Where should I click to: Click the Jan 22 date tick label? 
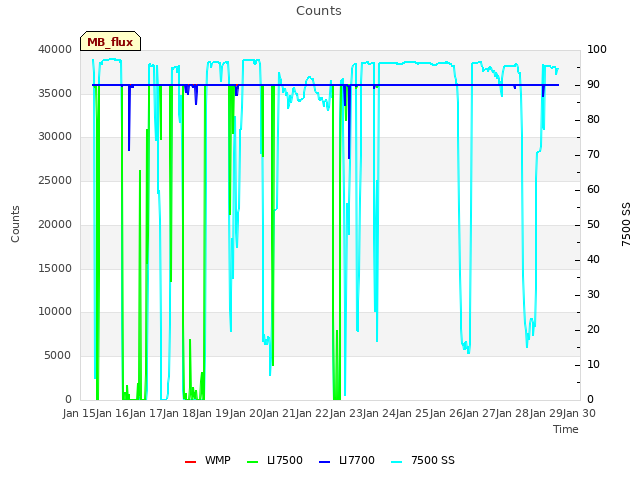[x=312, y=413]
